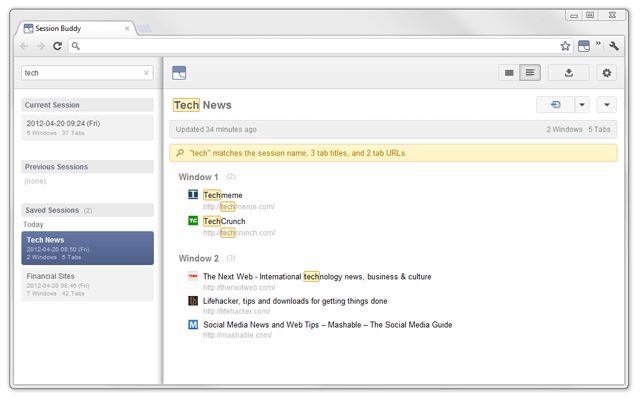Click the Mashable favicon icon
The width and height of the screenshot is (640, 400).
click(193, 324)
